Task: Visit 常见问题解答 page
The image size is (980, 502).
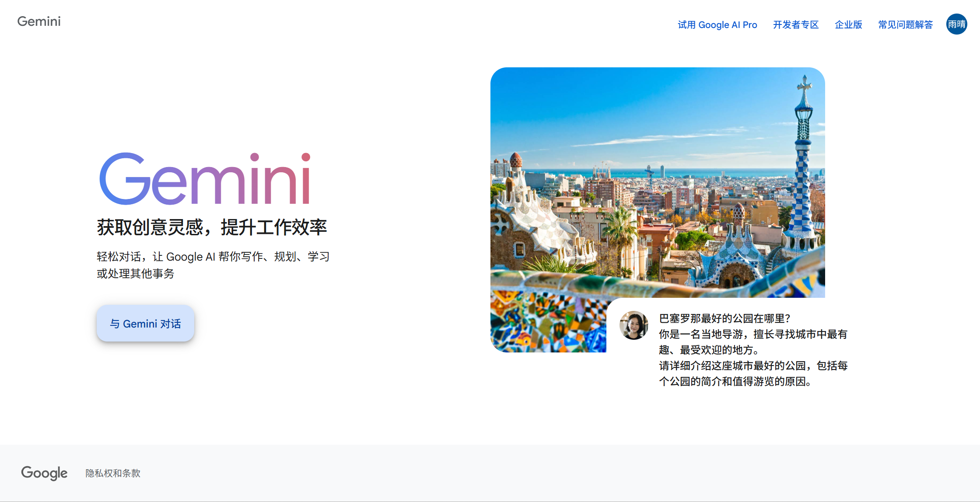Action: point(905,25)
